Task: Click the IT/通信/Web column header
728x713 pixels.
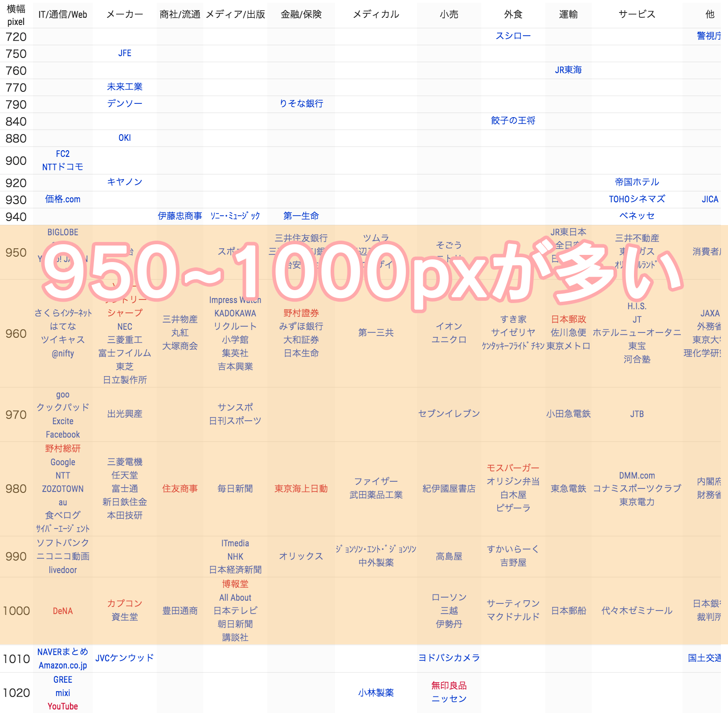Action: coord(63,15)
